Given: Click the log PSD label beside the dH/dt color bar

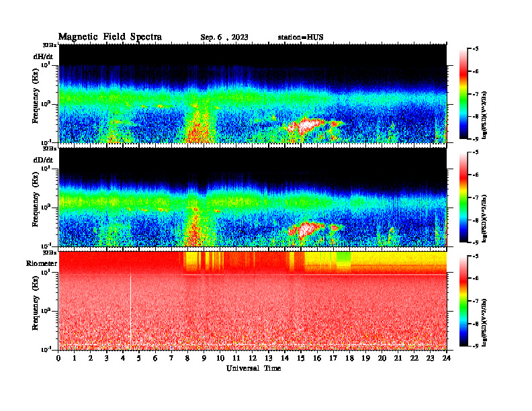Looking at the screenshot, I should pos(484,116).
